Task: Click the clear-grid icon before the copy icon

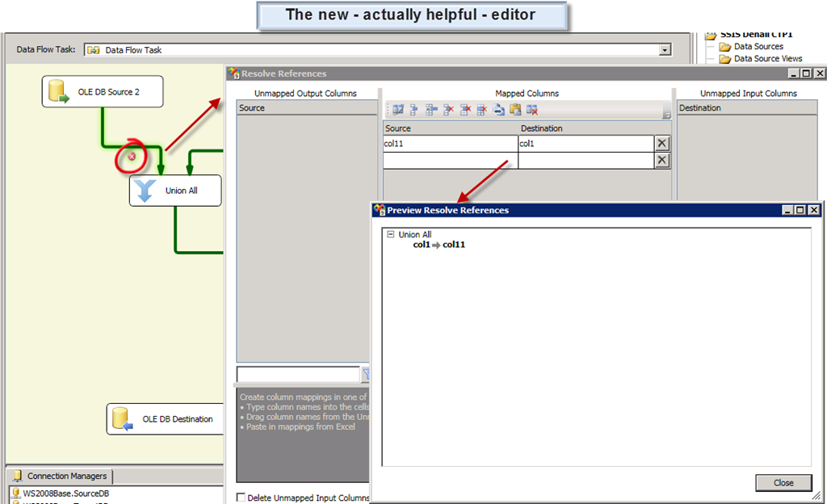Action: pyautogui.click(x=481, y=110)
